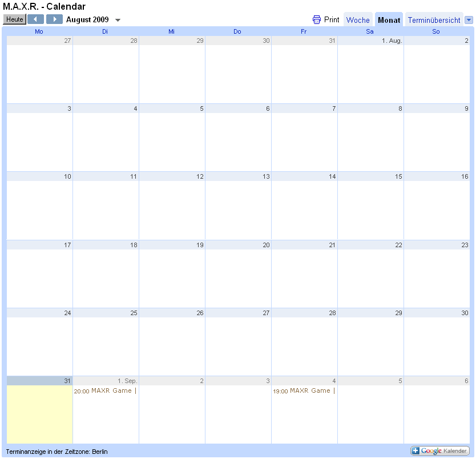Switch to the Woche tab
Image resolution: width=476 pixels, height=459 pixels.
point(358,20)
